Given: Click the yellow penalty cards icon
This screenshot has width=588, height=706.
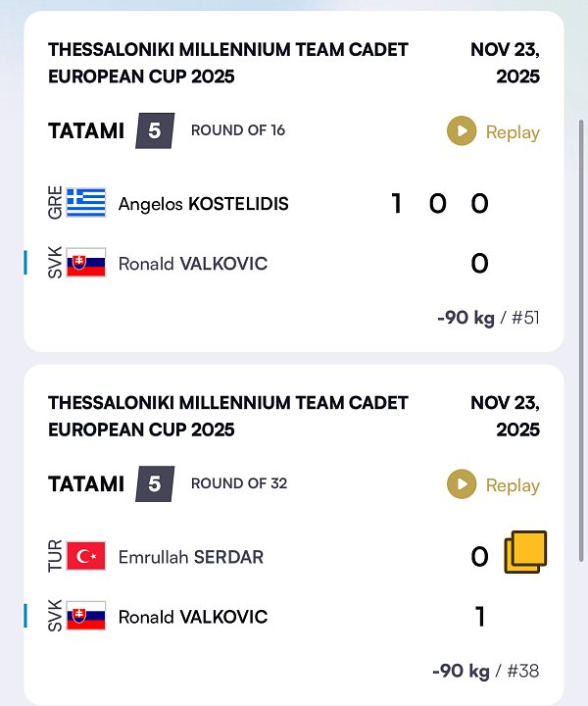Looking at the screenshot, I should tap(525, 553).
